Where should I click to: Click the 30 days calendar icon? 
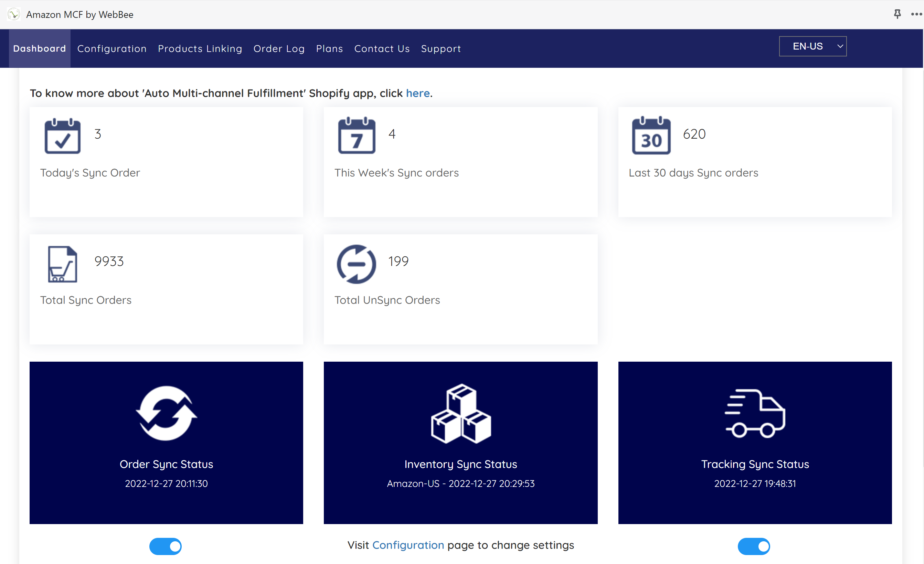tap(651, 135)
